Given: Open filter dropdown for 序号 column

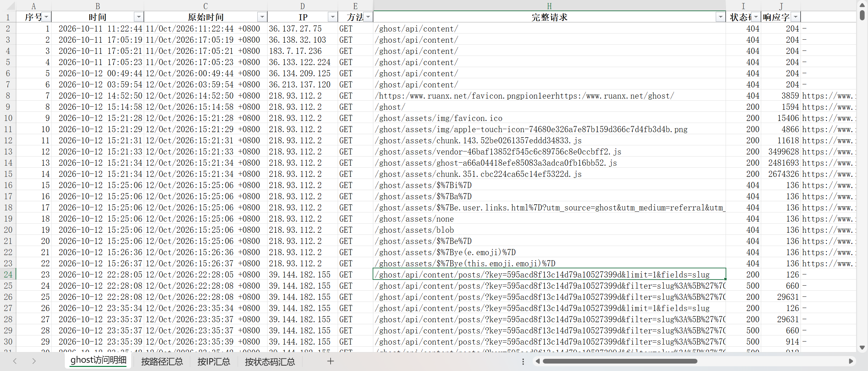Looking at the screenshot, I should (x=46, y=17).
